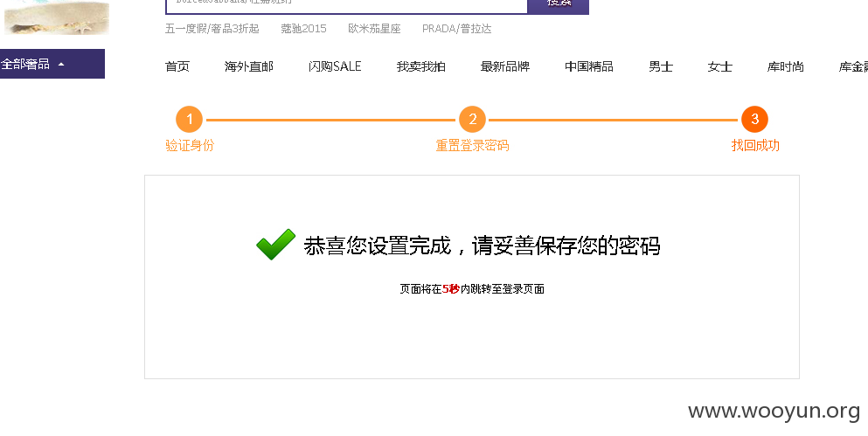The width and height of the screenshot is (868, 436).
Task: Click the 五一度假/奢品3折起 hot search link
Action: coord(212,29)
